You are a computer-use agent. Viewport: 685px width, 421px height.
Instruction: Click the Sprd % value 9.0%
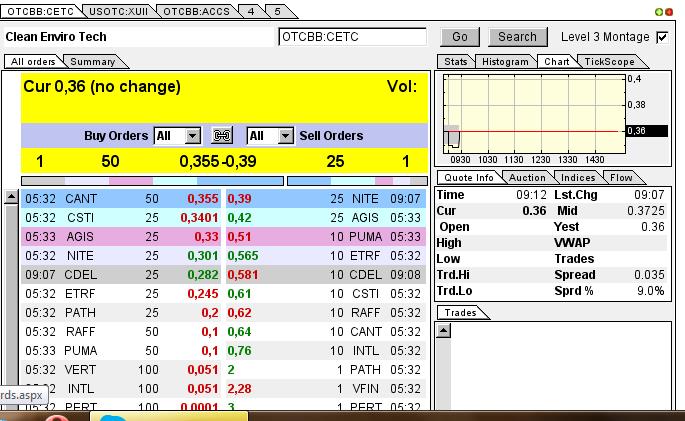click(650, 291)
